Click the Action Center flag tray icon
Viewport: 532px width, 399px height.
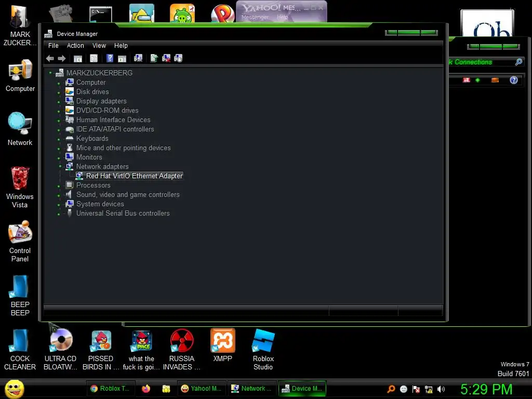pos(416,389)
